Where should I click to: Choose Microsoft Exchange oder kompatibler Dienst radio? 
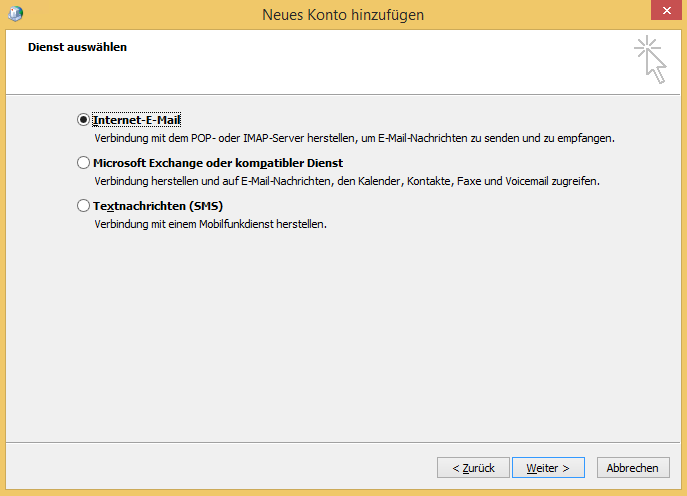point(83,162)
